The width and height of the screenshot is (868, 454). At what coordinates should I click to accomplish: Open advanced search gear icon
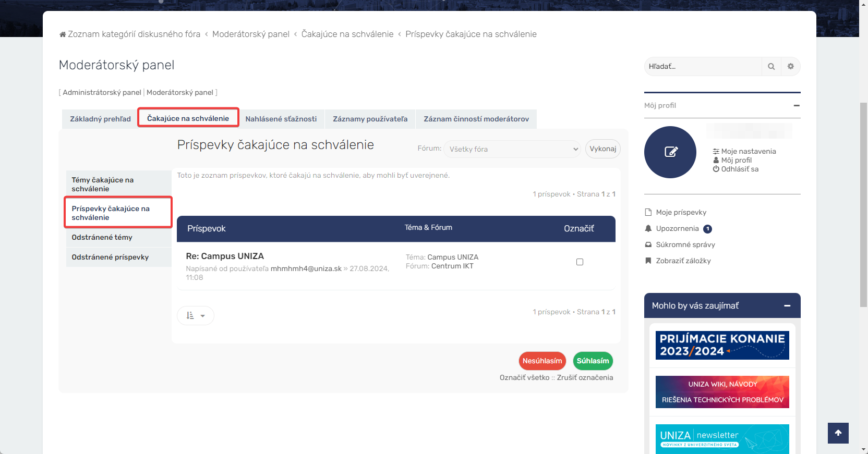[x=790, y=67]
